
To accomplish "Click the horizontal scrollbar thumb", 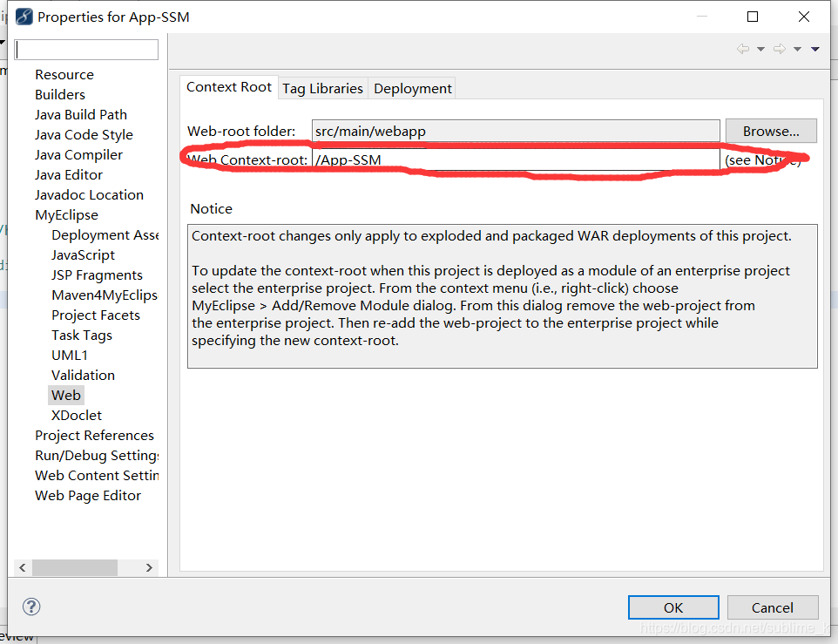I will 75,567.
